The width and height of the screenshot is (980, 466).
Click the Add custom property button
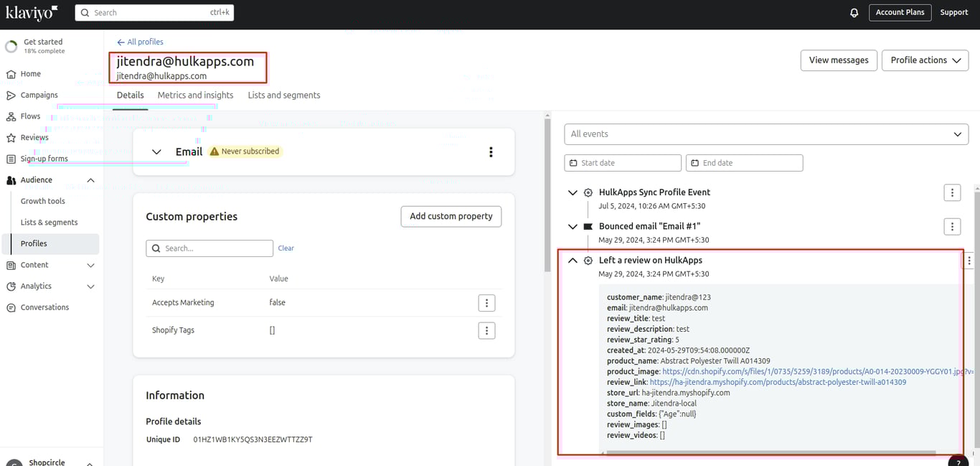pos(451,216)
